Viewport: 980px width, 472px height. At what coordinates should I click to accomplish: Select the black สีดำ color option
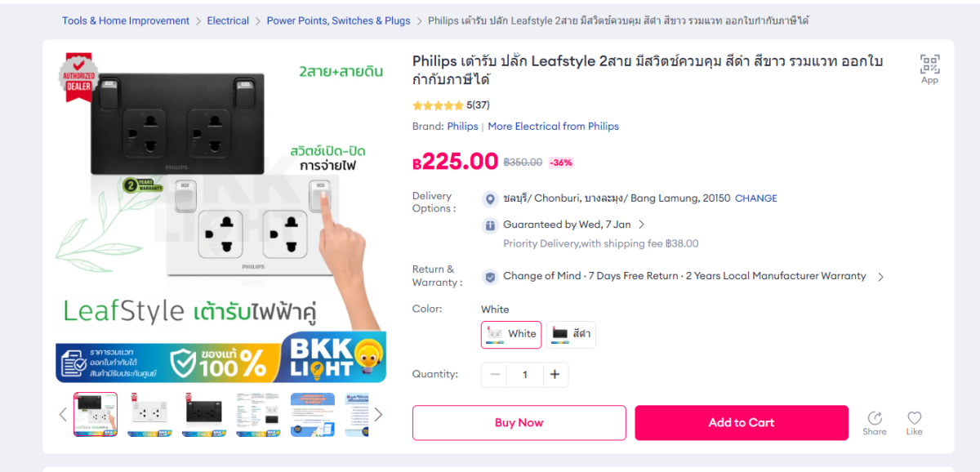(x=571, y=334)
